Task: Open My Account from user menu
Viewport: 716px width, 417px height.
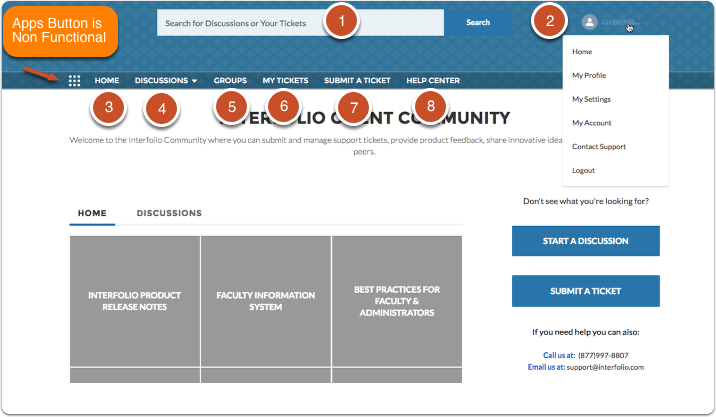Action: 591,123
